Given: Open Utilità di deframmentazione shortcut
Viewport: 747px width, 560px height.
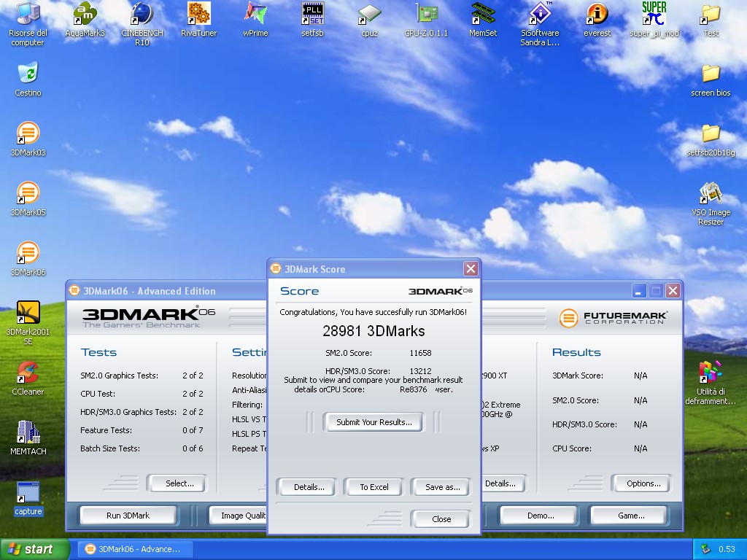Looking at the screenshot, I should 711,383.
